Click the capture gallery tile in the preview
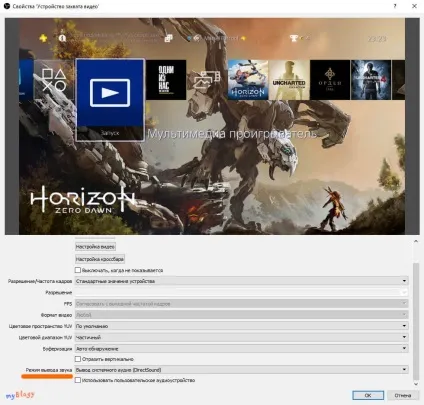The width and height of the screenshot is (424, 405). click(207, 80)
